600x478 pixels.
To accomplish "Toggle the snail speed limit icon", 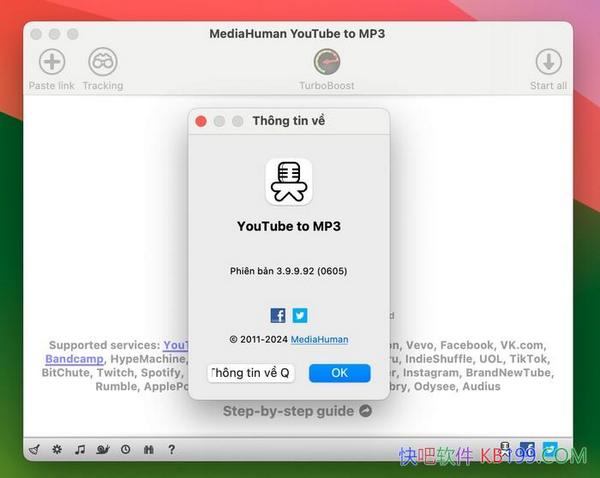I will point(103,450).
